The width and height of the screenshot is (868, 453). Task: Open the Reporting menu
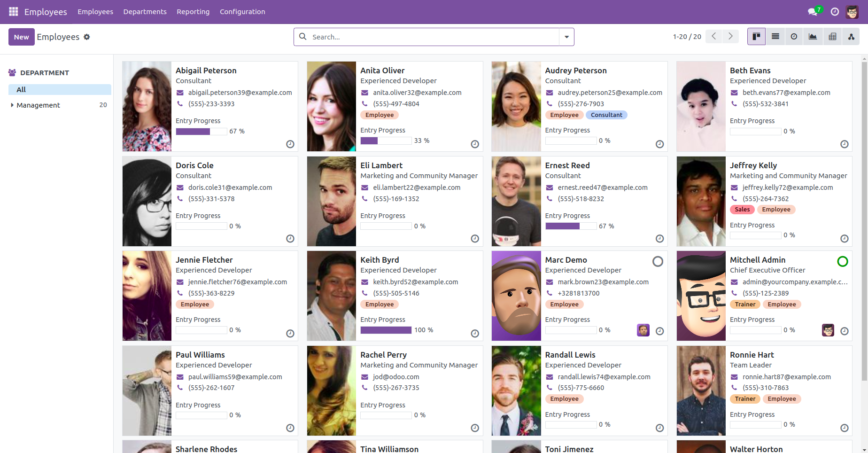(193, 12)
